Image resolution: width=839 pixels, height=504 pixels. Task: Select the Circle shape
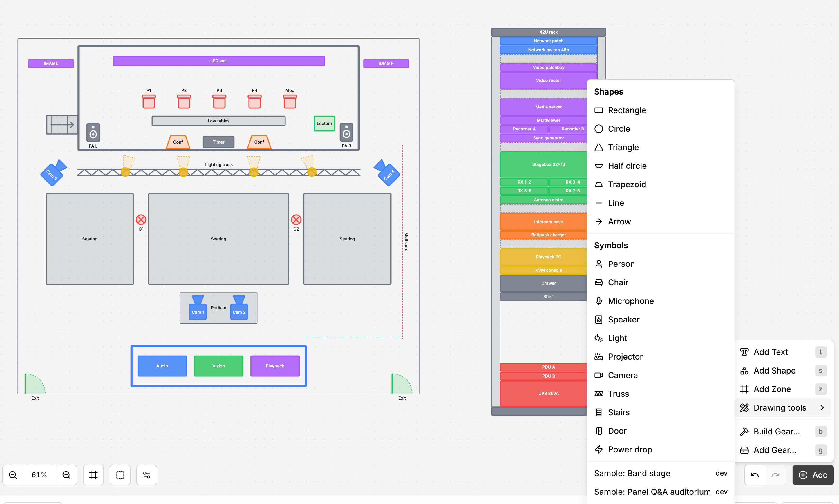point(661,129)
